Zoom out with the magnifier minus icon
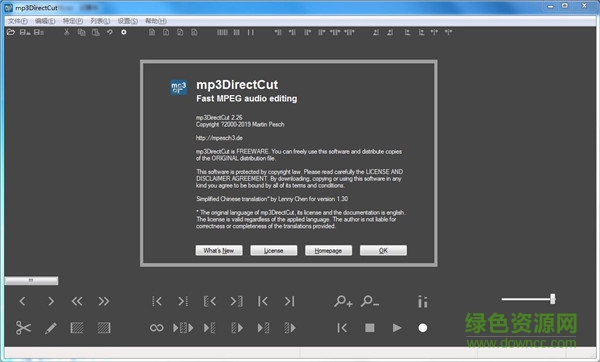Viewport: 600px width, 362px height. (x=370, y=302)
